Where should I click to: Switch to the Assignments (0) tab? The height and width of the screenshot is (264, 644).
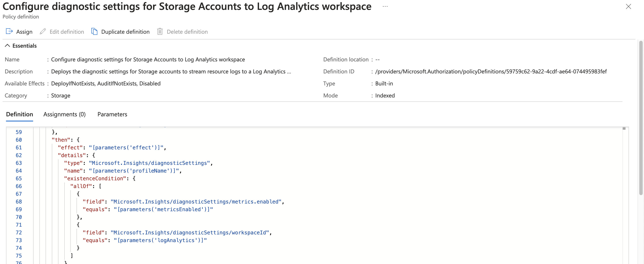coord(64,114)
